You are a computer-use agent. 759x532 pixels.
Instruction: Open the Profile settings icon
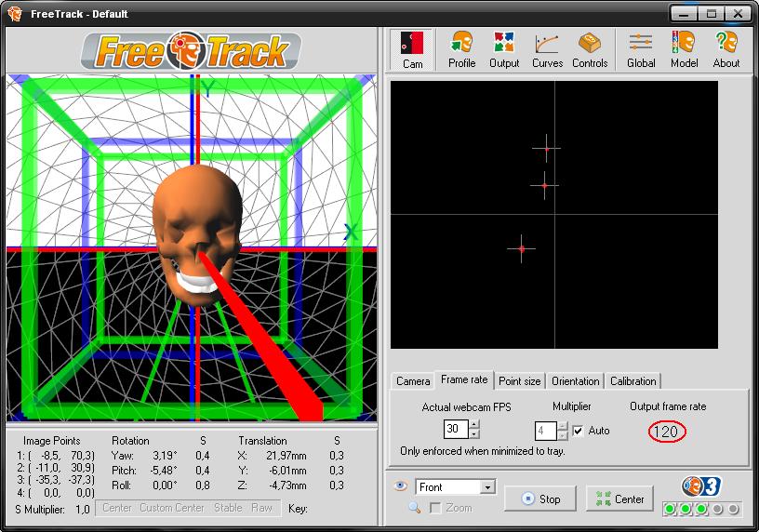tap(461, 50)
